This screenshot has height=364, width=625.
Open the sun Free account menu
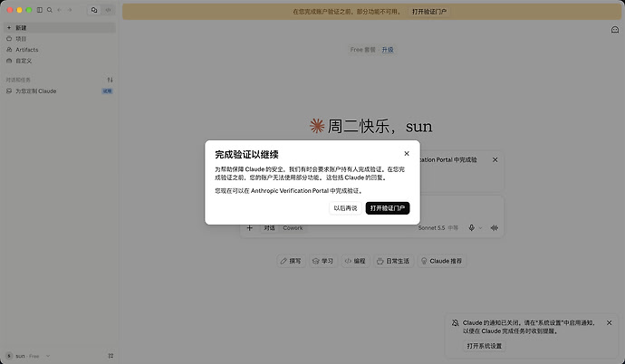click(28, 356)
